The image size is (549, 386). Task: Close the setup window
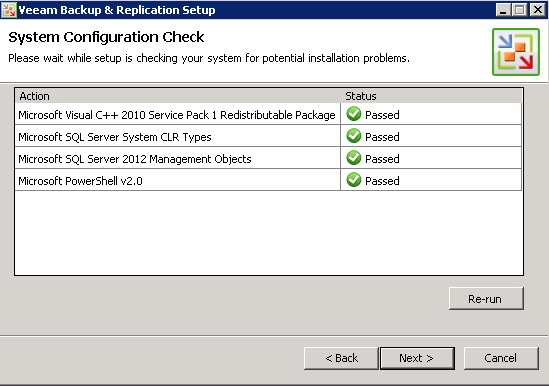pos(538,10)
